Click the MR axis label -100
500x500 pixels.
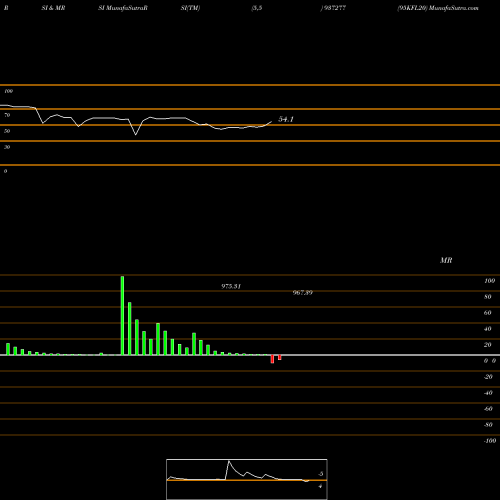pos(490,441)
